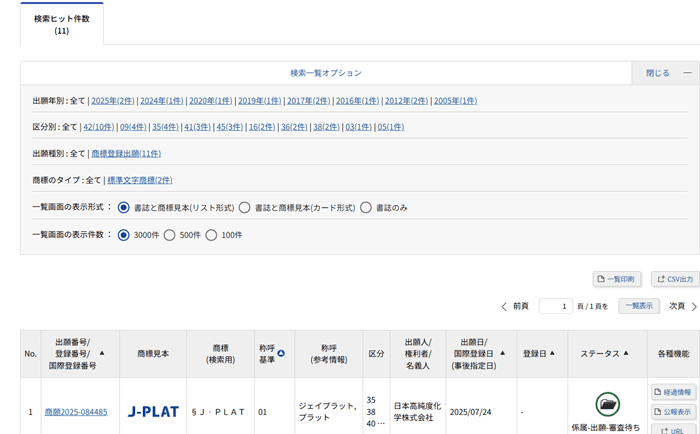Click the page number input field
This screenshot has height=434, width=700.
[x=555, y=306]
